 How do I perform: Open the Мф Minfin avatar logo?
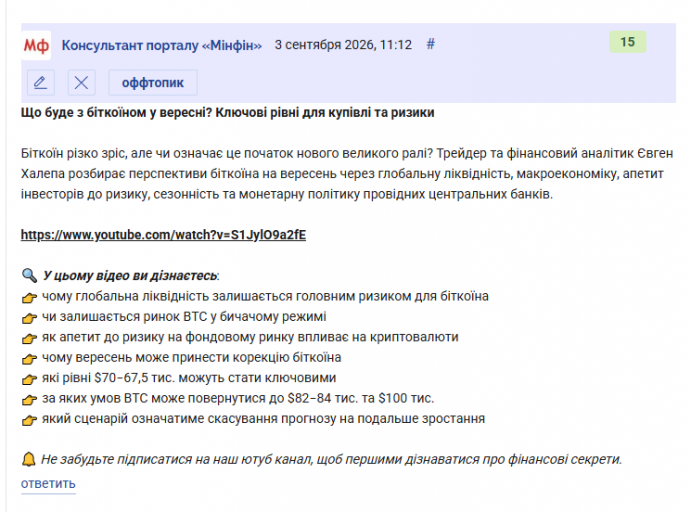36,45
